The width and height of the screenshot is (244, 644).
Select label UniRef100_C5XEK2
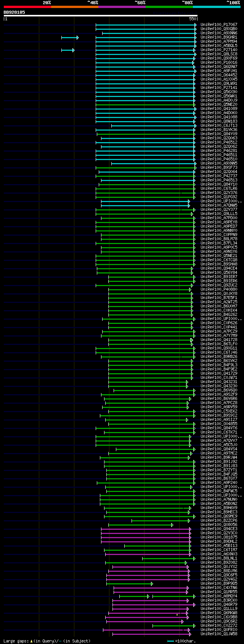coord(219,411)
